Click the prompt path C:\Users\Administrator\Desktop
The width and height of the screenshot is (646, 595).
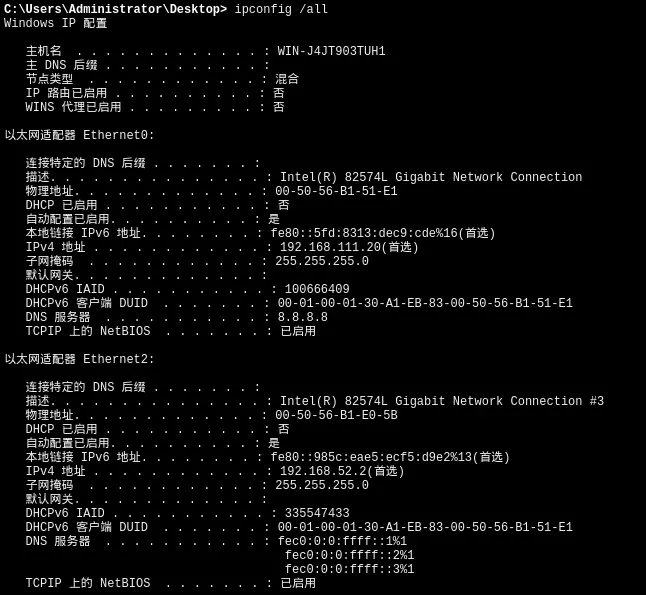112,9
